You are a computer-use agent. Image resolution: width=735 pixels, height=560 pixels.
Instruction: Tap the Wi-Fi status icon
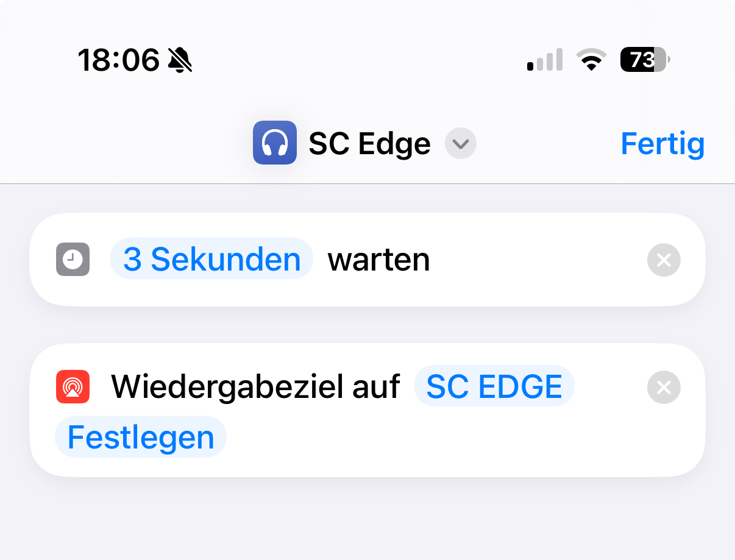point(591,60)
